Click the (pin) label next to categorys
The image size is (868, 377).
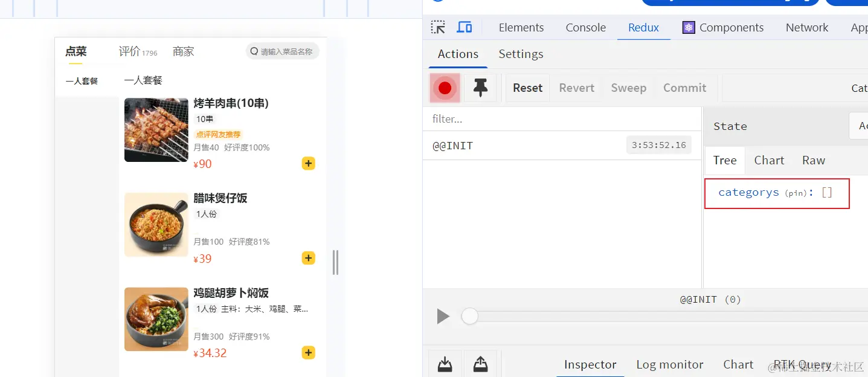[x=796, y=193]
